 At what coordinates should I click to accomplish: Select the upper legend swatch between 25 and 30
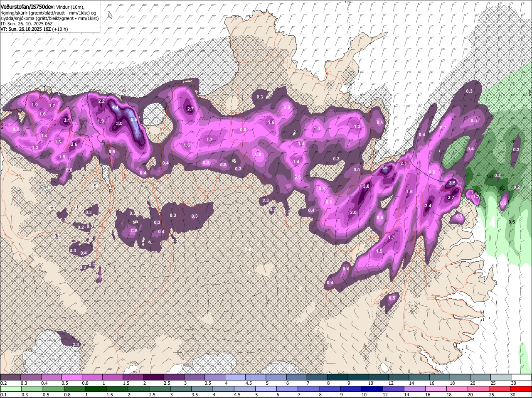[501, 377]
